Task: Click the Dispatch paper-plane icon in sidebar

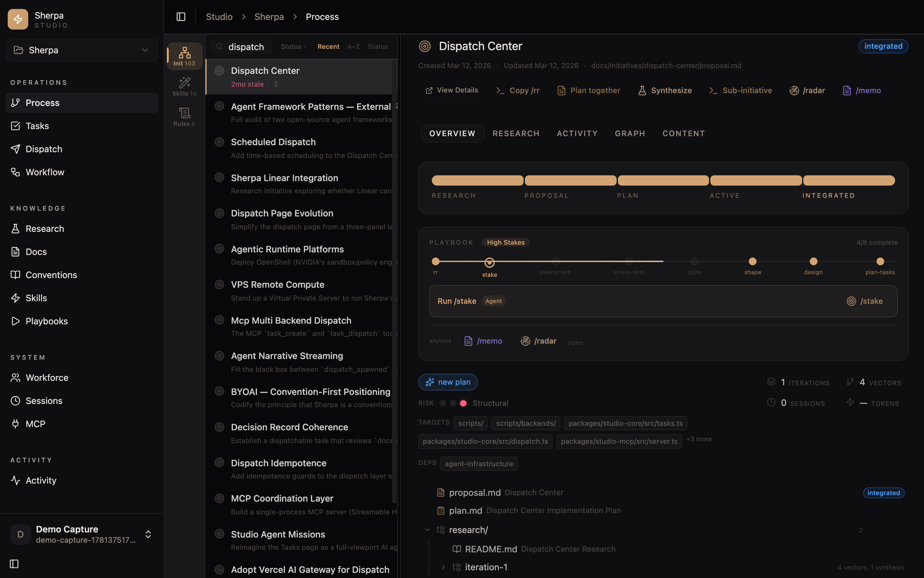Action: pos(15,149)
